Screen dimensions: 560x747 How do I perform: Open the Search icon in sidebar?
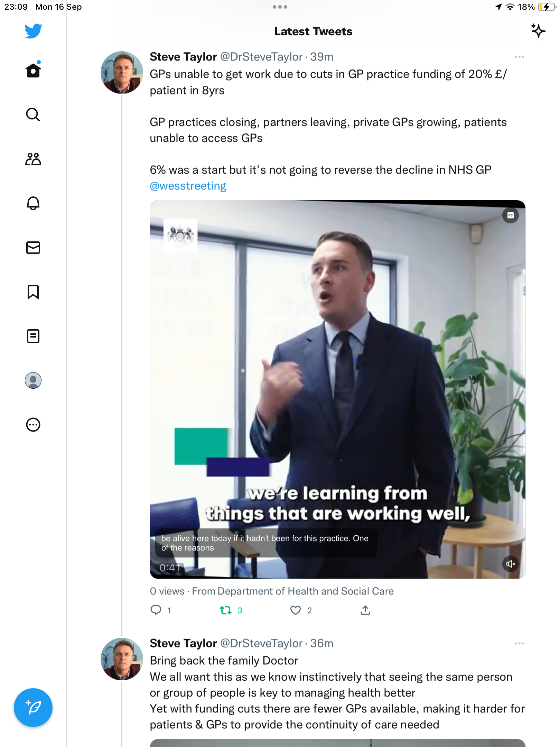coord(33,114)
